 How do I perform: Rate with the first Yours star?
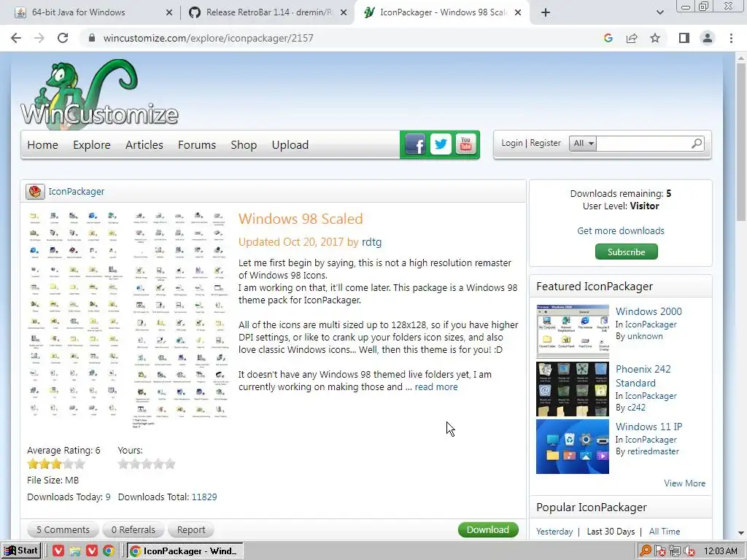point(123,464)
